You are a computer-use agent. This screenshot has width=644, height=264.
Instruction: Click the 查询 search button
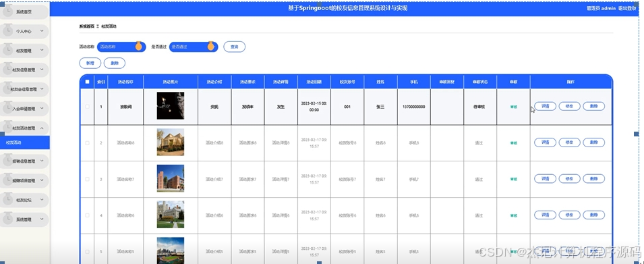point(235,47)
